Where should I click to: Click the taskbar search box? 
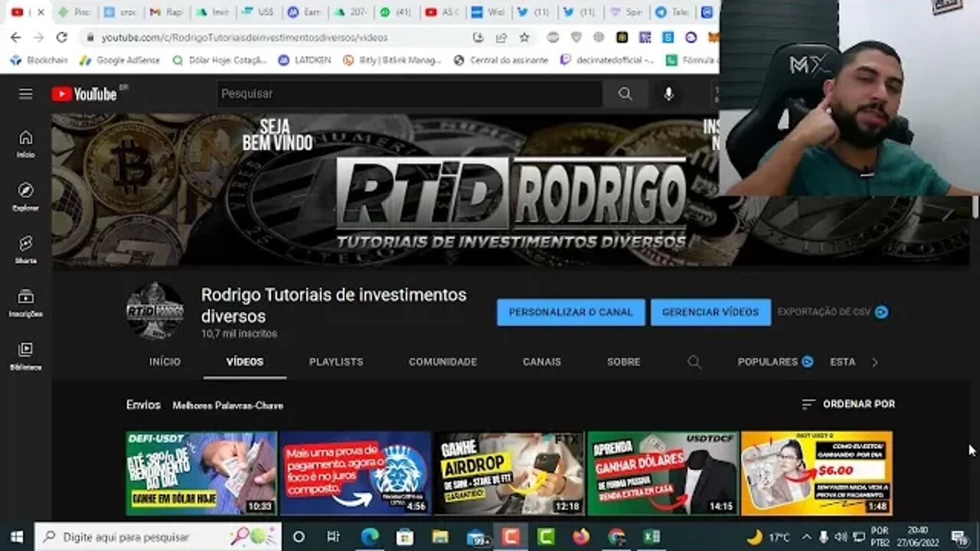(x=158, y=536)
